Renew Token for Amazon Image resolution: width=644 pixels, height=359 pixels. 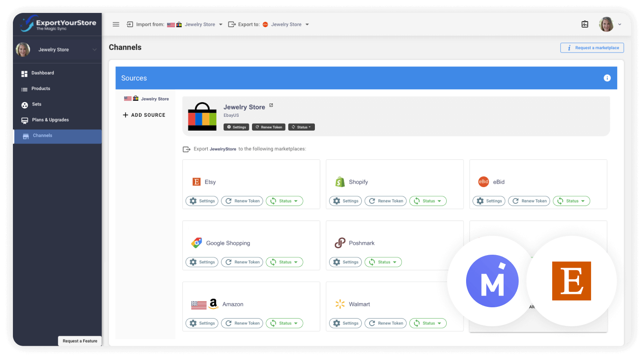(242, 323)
